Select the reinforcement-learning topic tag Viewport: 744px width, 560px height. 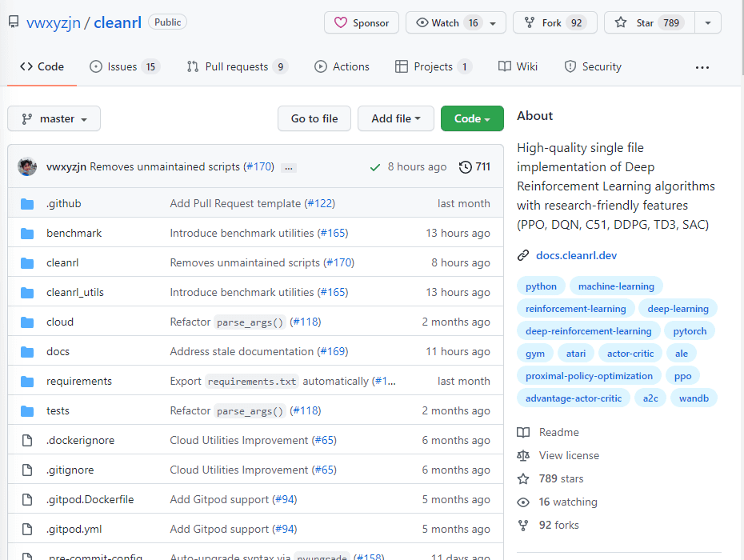click(576, 309)
